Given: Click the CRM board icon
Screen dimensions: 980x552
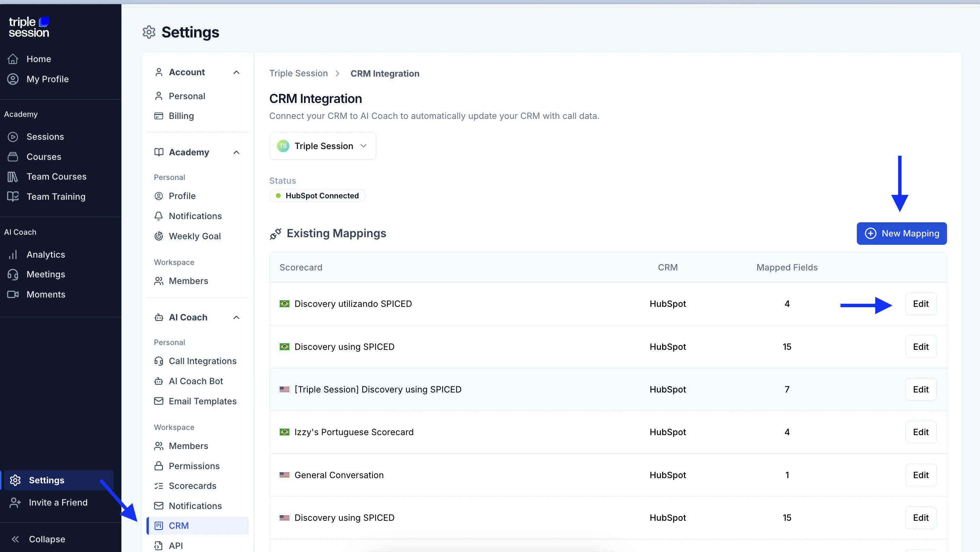Looking at the screenshot, I should coord(159,526).
